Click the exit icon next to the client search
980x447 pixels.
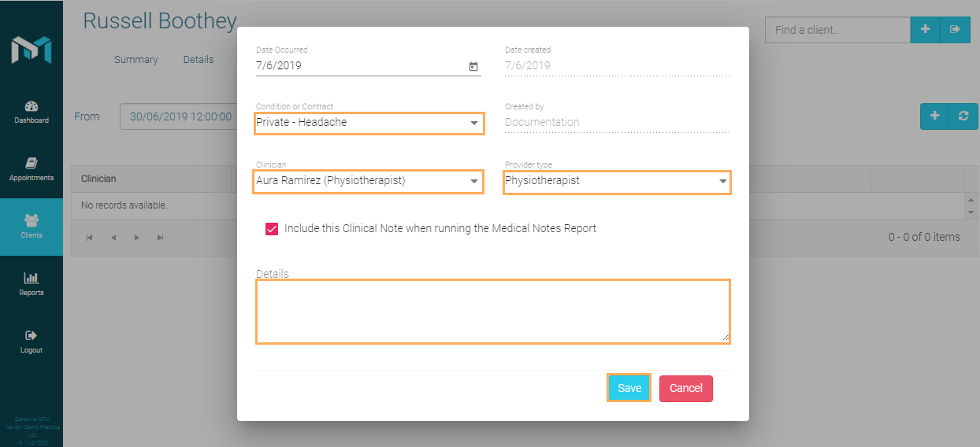[x=956, y=30]
